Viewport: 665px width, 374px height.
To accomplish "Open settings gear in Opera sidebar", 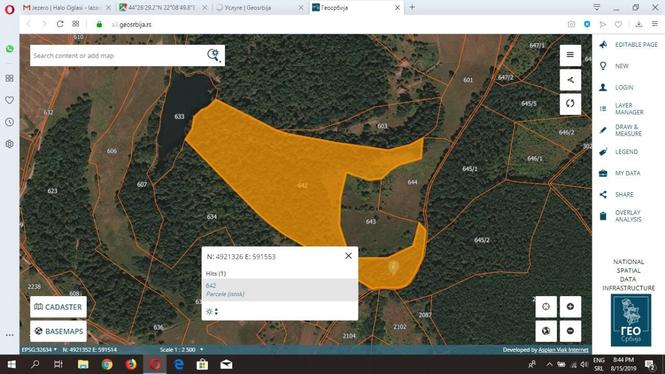I will (x=9, y=144).
